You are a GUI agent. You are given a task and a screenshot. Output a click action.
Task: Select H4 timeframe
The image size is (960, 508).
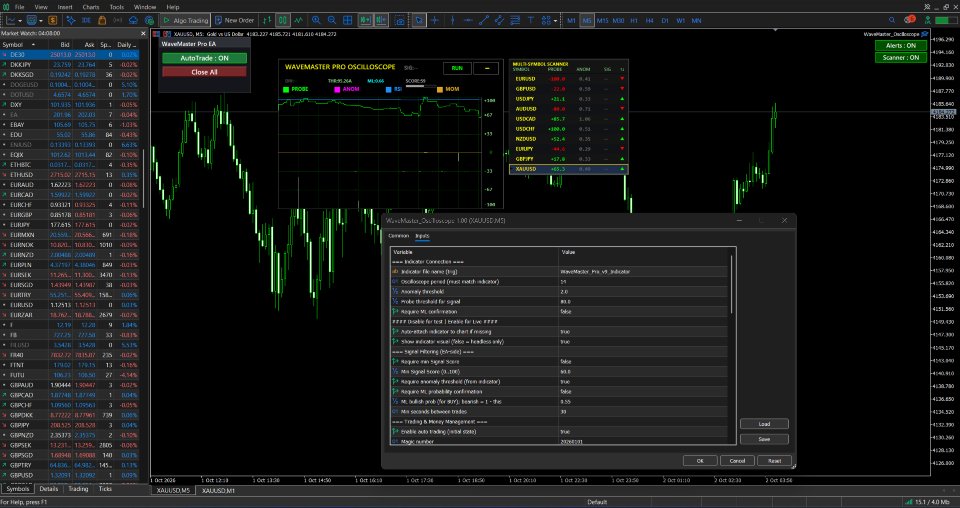tap(650, 20)
